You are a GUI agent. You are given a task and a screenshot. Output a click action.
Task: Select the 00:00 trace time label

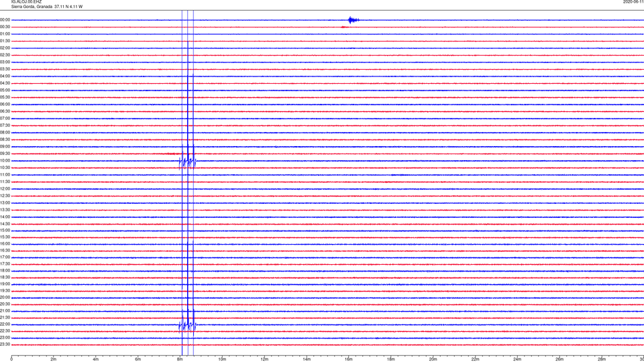[5, 19]
